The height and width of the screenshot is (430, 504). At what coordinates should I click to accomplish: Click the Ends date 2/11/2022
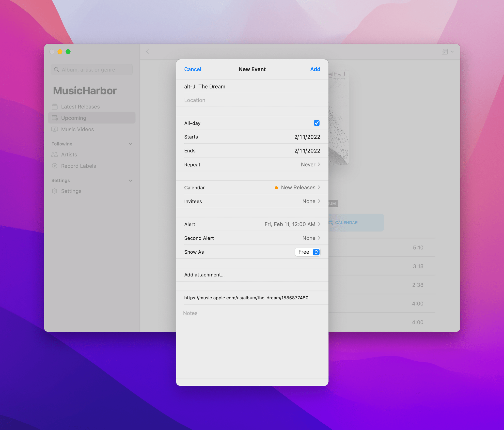pos(307,151)
